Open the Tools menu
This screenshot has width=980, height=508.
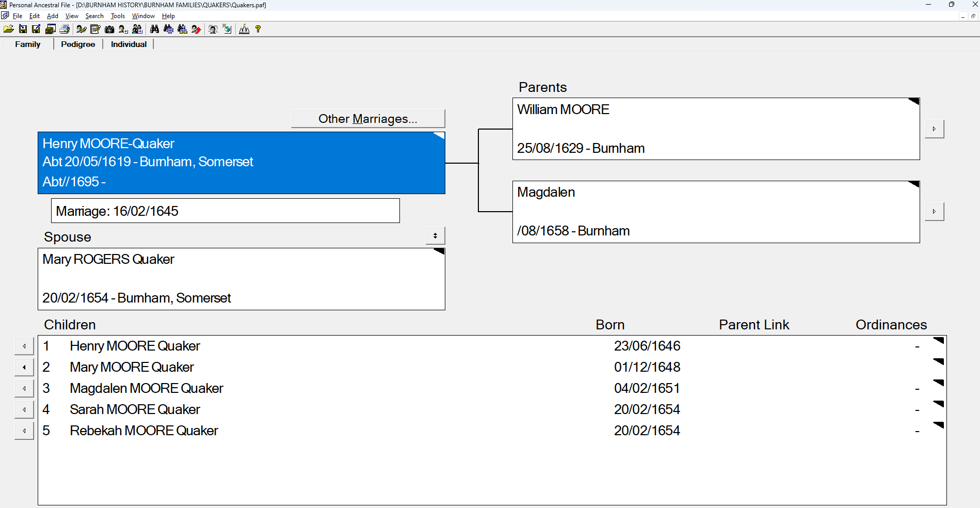tap(118, 16)
